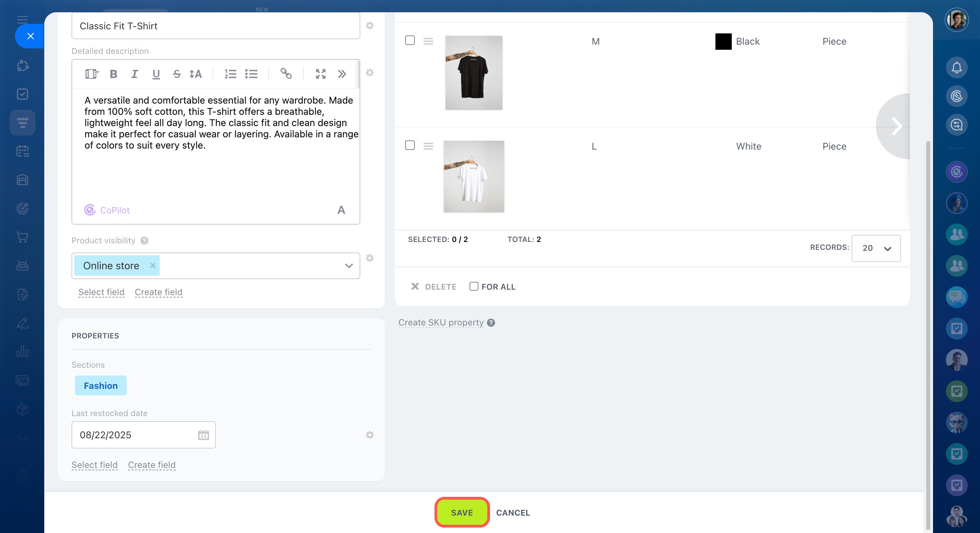This screenshot has width=980, height=533.
Task: Insert a link using the chain icon
Action: (286, 74)
